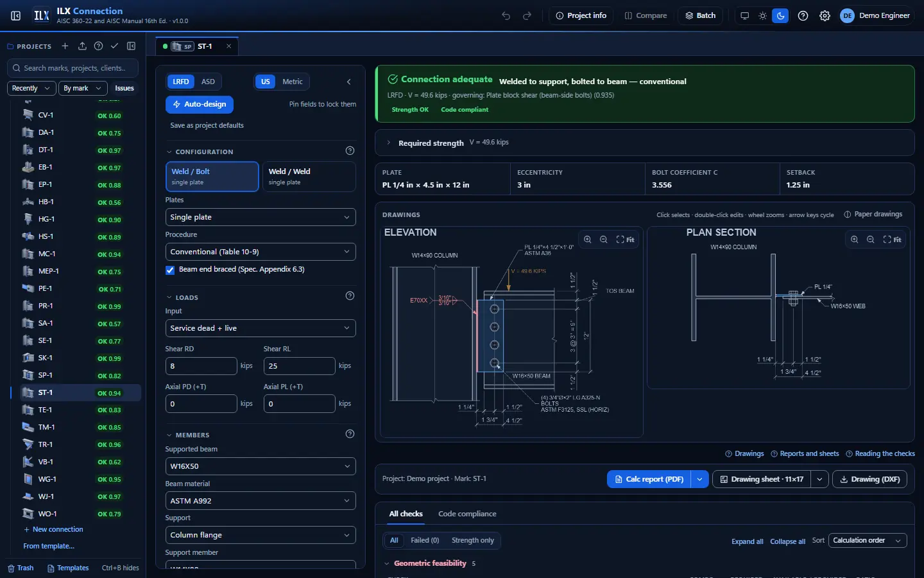Select the Strength only filter tab
Screen dimensions: 924x578
pyautogui.click(x=473, y=541)
